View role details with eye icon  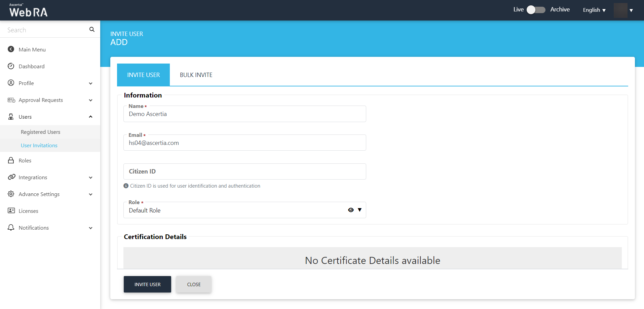pos(351,210)
